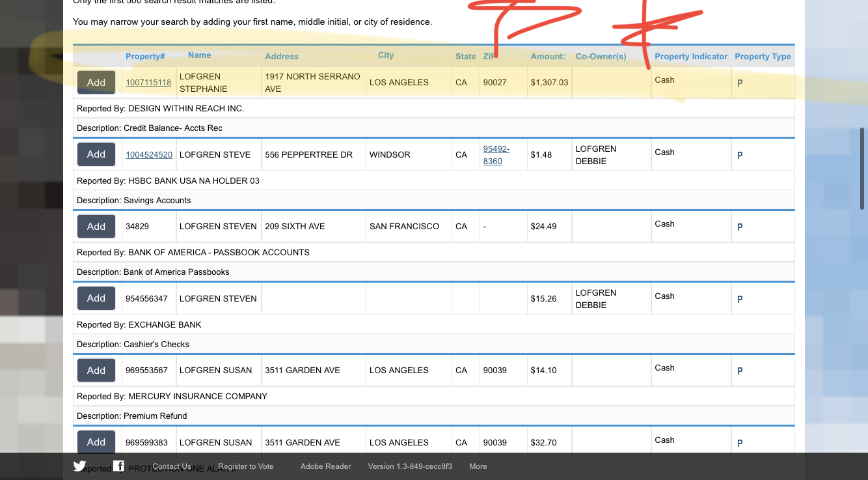Click the property type P in row 969553567

point(740,371)
